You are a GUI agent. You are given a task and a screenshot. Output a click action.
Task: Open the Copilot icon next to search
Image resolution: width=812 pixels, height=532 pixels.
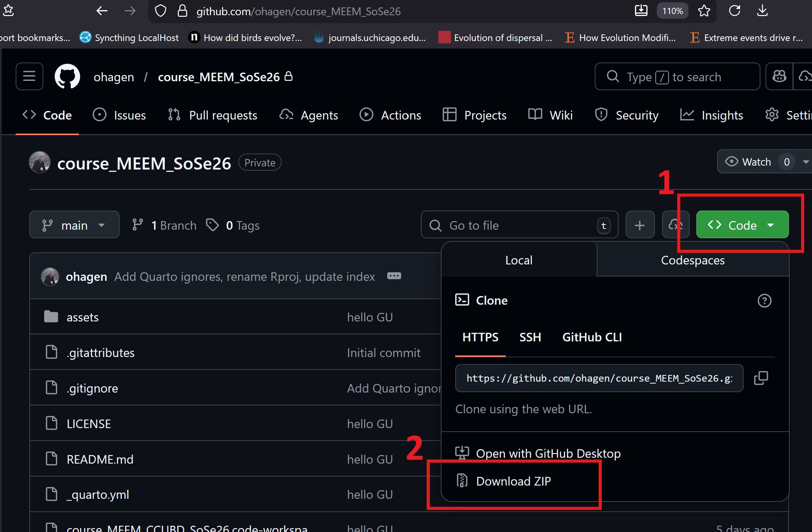[779, 77]
